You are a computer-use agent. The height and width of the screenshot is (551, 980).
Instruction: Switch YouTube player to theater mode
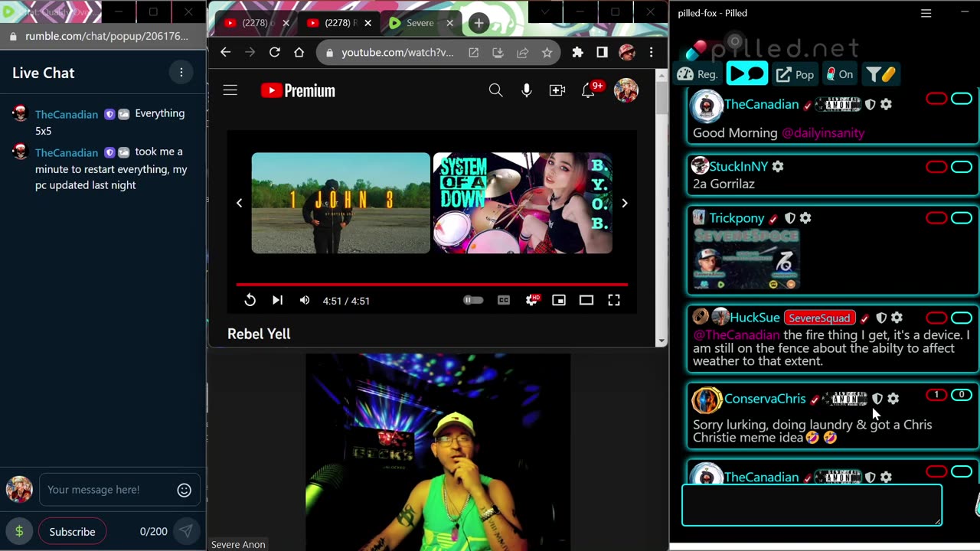[586, 301]
